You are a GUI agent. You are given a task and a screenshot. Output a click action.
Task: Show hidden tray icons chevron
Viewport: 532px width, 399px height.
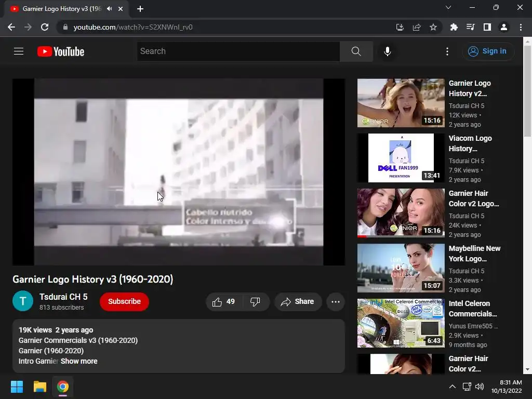(453, 387)
